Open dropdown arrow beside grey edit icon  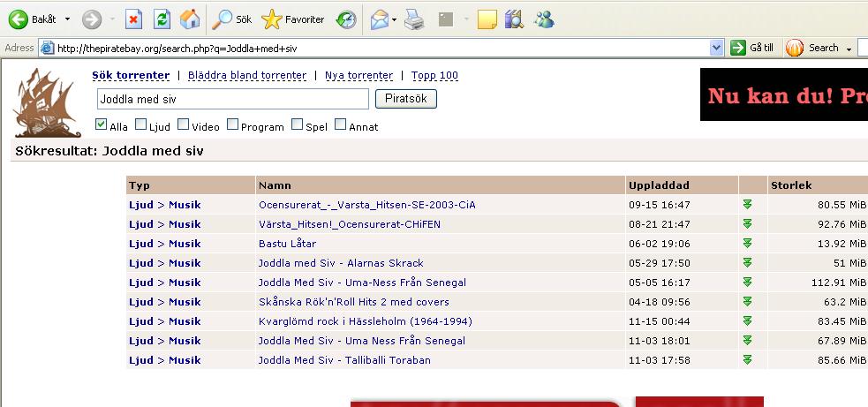[x=466, y=20]
